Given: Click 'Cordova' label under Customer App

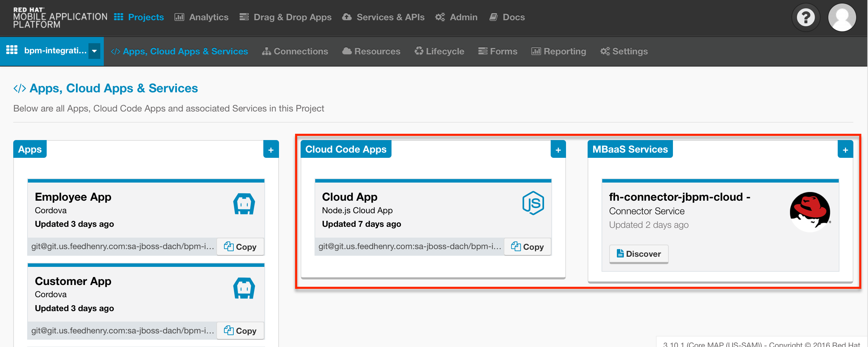Looking at the screenshot, I should point(51,294).
